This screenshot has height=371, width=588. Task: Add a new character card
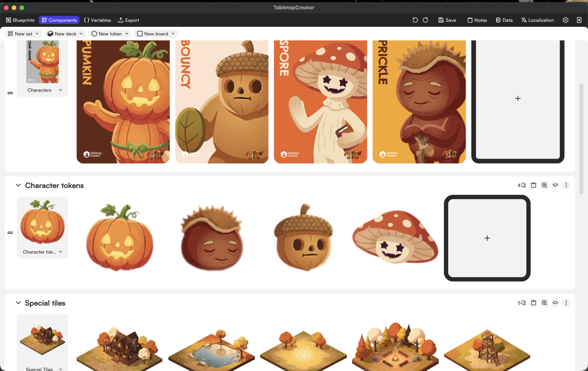click(x=518, y=98)
